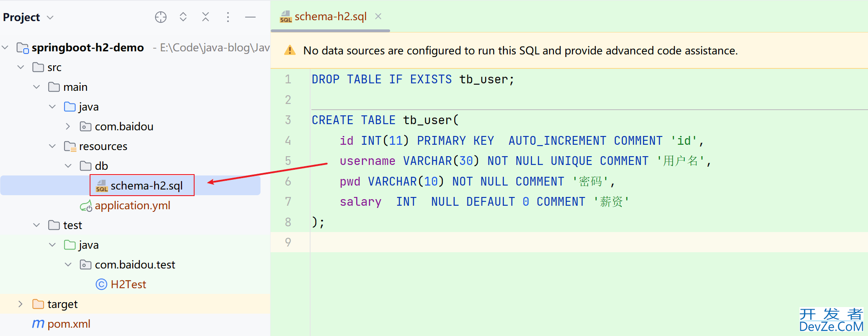The image size is (868, 336).
Task: Click the pwd column name on line 6
Action: [350, 182]
